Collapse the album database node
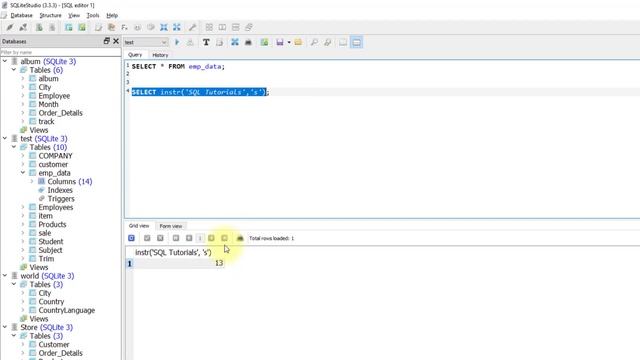 click(x=5, y=61)
